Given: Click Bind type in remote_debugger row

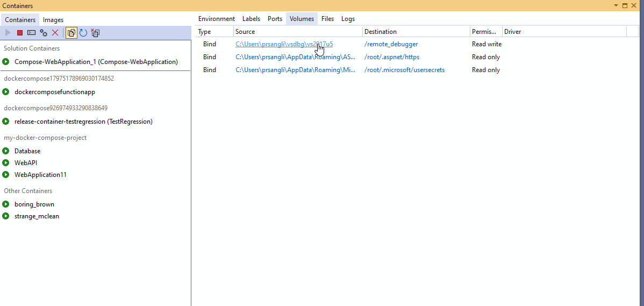Looking at the screenshot, I should coord(210,44).
